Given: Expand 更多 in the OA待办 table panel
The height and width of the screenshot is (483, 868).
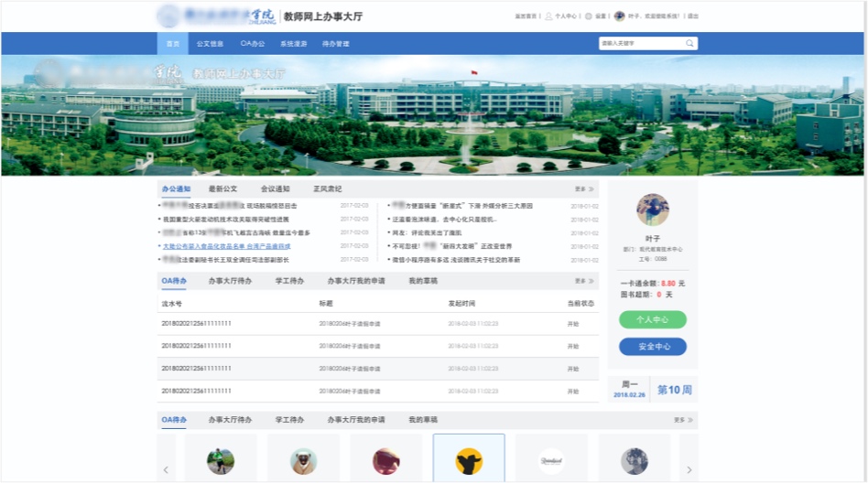Looking at the screenshot, I should coord(584,281).
